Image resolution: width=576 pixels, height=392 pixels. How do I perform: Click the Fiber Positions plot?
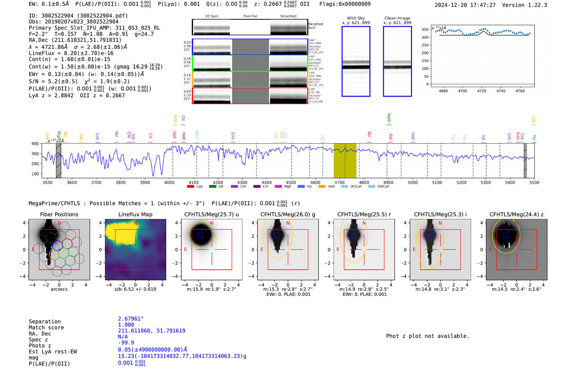59,249
